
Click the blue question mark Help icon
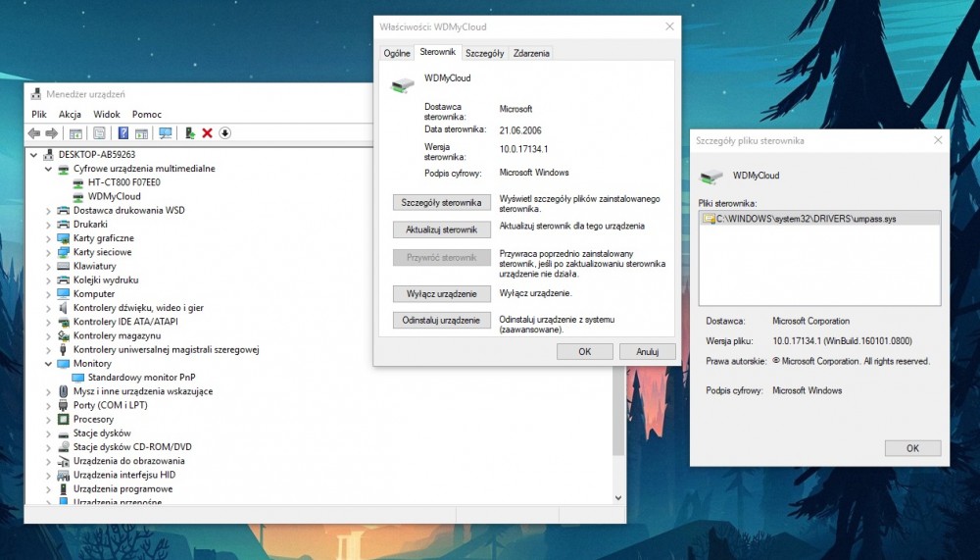(x=123, y=133)
